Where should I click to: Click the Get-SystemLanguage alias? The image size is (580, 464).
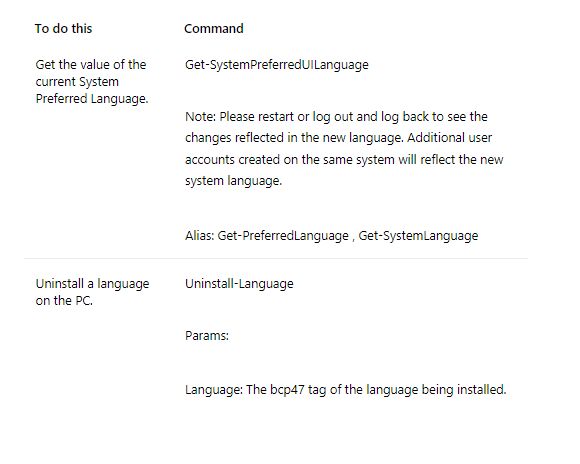click(418, 236)
